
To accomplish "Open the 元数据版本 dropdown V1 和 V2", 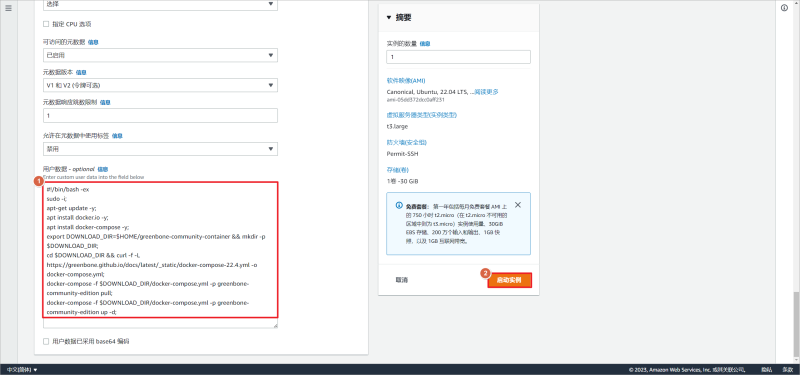I will [160, 85].
